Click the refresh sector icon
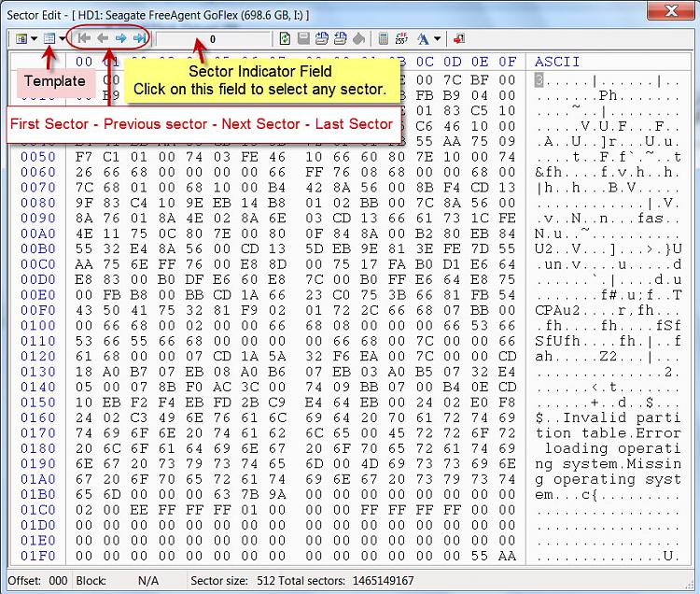The height and width of the screenshot is (594, 700). (x=285, y=39)
